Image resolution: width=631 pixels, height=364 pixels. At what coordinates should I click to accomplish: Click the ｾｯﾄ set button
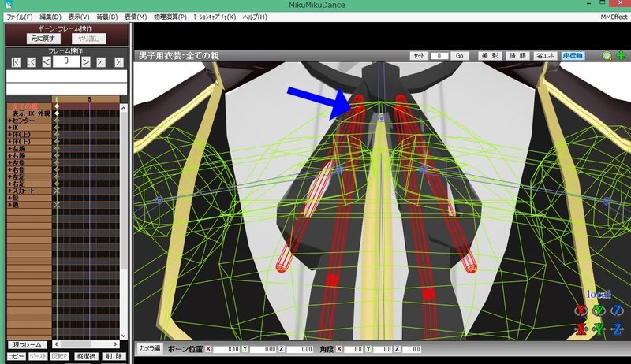[x=419, y=56]
